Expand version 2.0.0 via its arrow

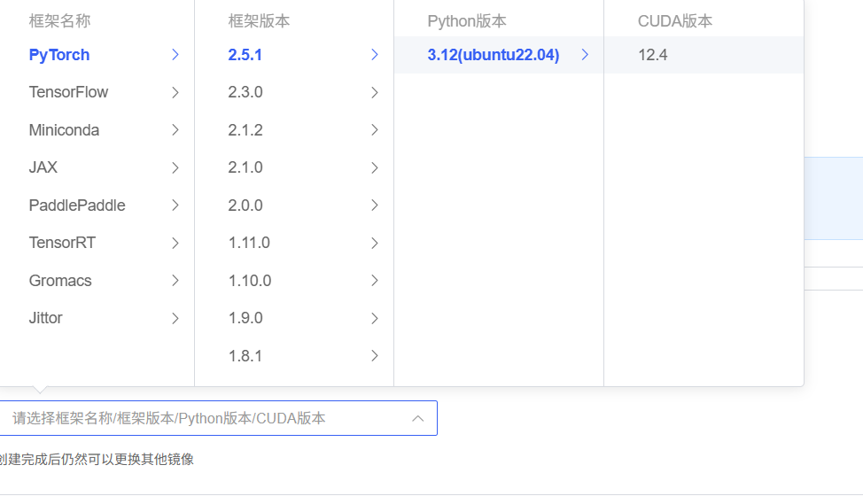pos(374,205)
